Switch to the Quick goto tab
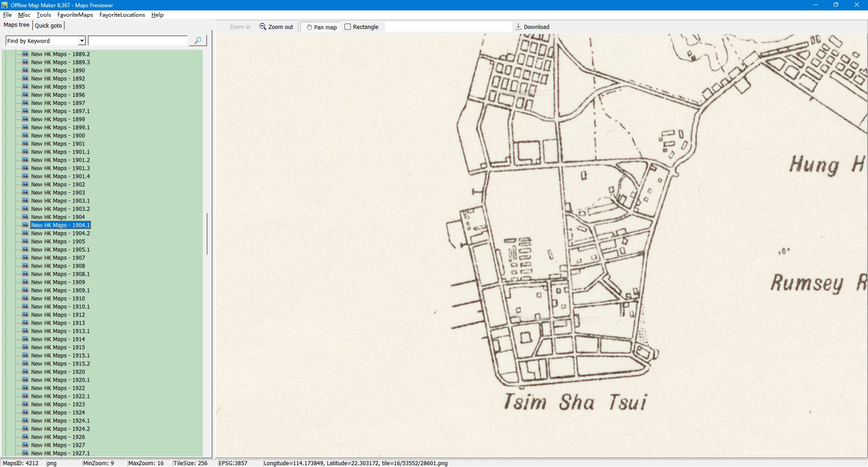868x467 pixels. click(48, 25)
